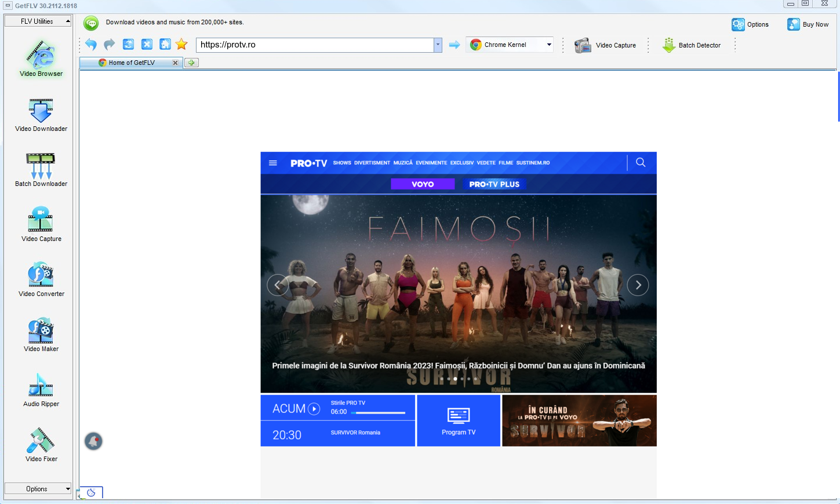Click the green chat bubble icon
The width and height of the screenshot is (840, 504).
coord(91,23)
